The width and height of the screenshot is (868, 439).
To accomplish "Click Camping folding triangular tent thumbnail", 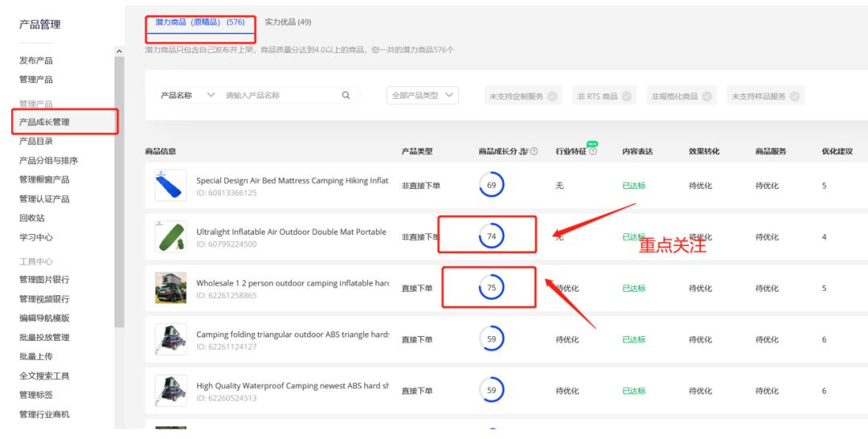I will click(x=170, y=339).
